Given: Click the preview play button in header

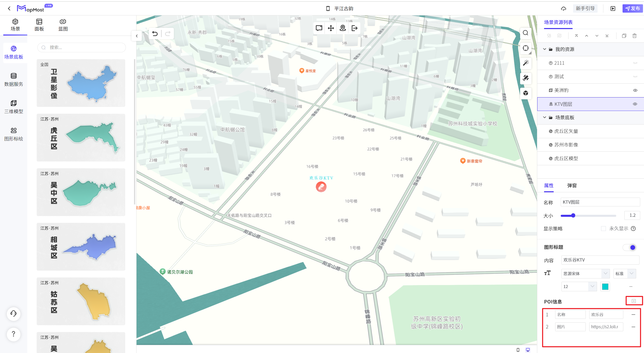Looking at the screenshot, I should click(613, 9).
